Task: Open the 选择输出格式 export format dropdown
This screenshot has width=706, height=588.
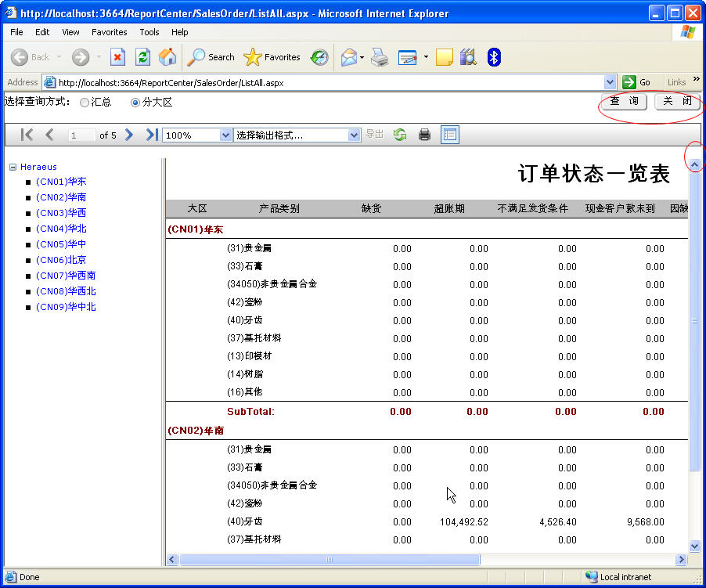Action: 354,135
